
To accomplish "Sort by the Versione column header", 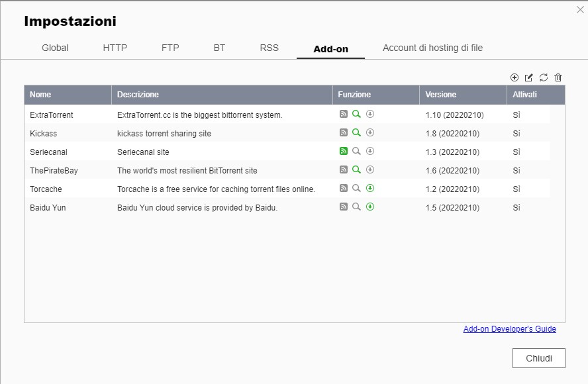I will (440, 95).
